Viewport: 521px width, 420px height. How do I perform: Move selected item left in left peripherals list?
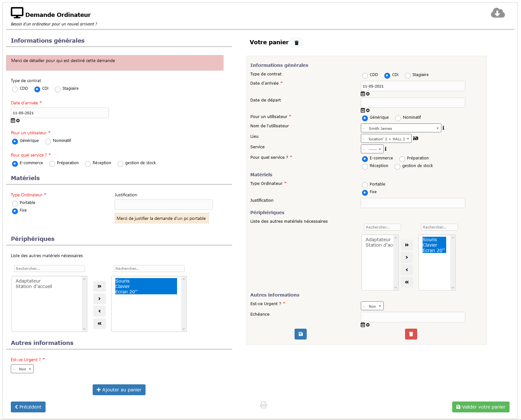(99, 311)
